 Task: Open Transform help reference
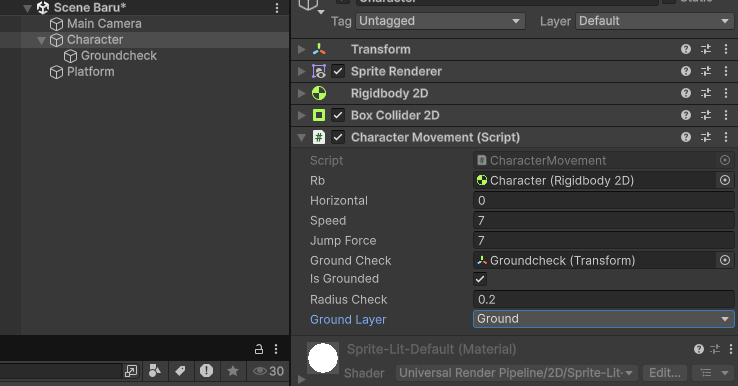coord(686,49)
